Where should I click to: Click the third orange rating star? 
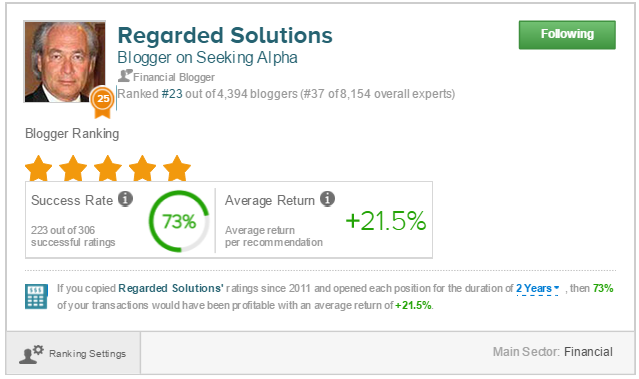[x=108, y=168]
